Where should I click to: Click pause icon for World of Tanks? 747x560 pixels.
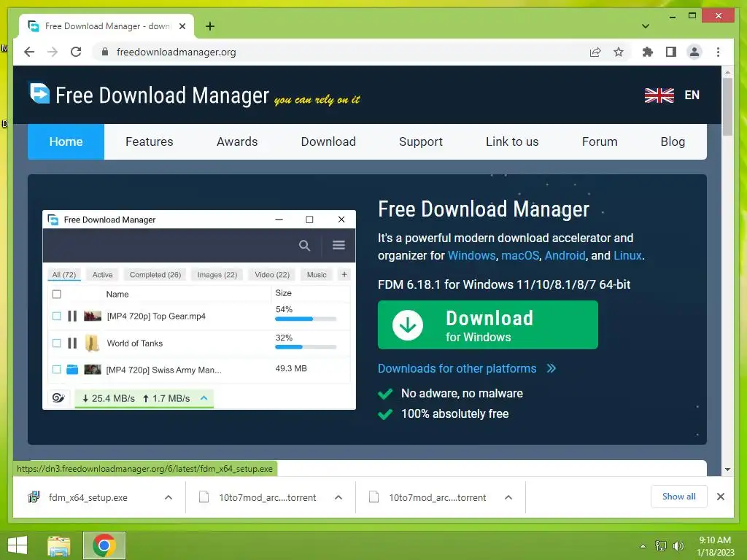point(72,343)
